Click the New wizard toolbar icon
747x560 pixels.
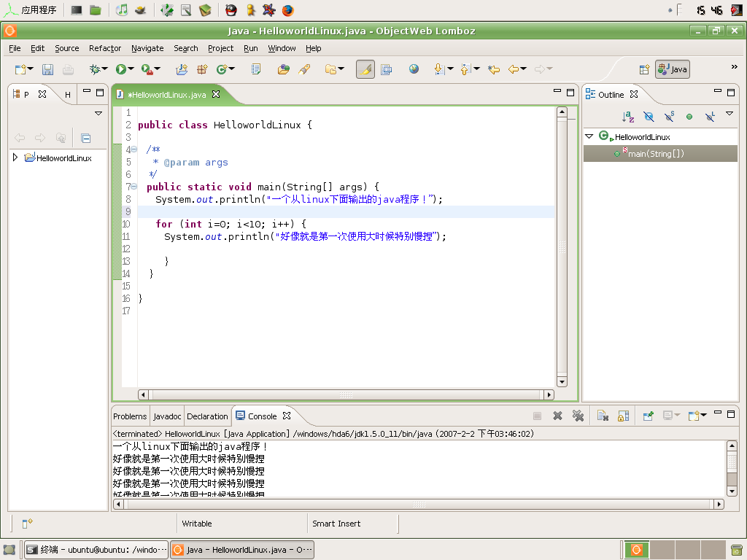tap(20, 69)
